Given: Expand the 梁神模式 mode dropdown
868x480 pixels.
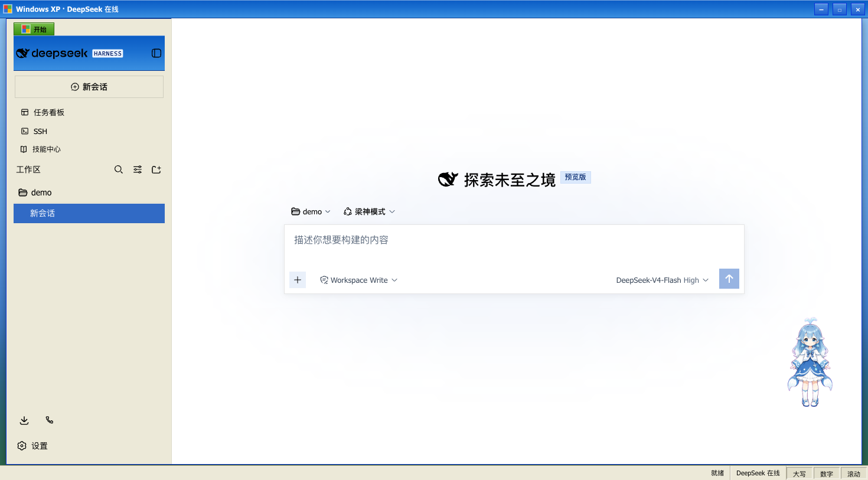Looking at the screenshot, I should click(x=369, y=211).
